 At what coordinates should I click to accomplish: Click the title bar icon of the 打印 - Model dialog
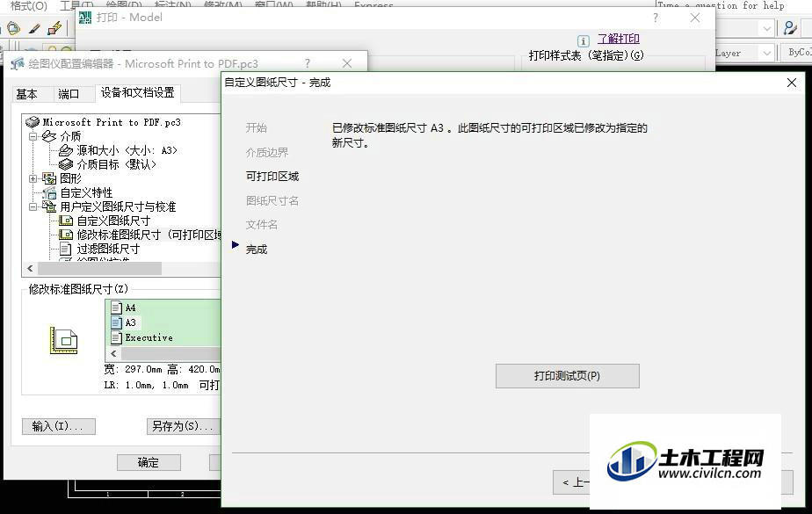coord(85,18)
